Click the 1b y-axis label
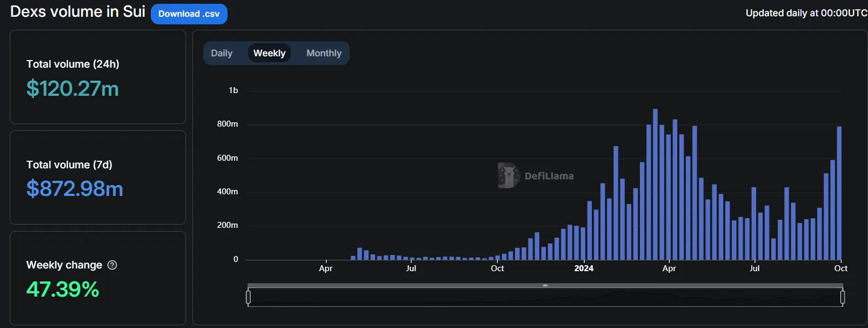The width and height of the screenshot is (868, 328). tap(233, 90)
